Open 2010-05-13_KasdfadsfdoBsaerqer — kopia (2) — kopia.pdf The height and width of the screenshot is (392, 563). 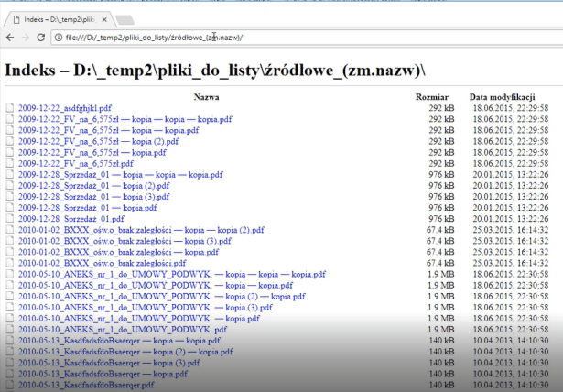(125, 352)
